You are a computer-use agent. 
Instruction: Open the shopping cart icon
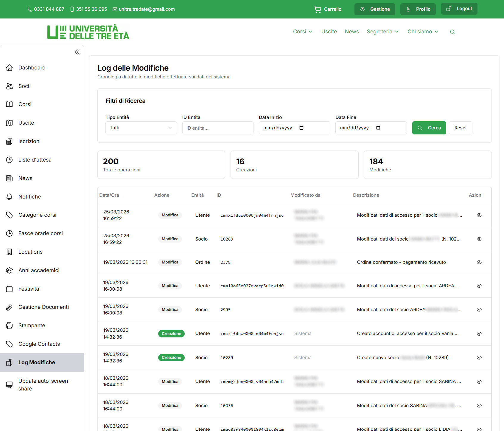click(318, 9)
